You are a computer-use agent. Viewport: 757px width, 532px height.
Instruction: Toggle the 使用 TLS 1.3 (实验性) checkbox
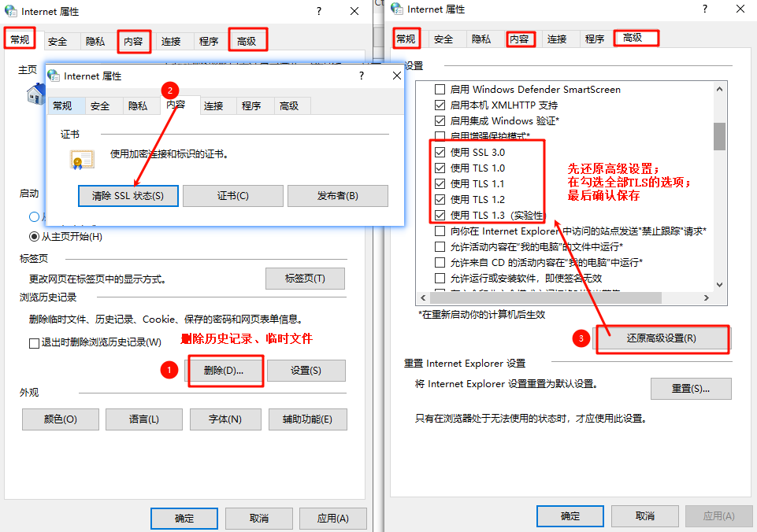click(x=440, y=215)
